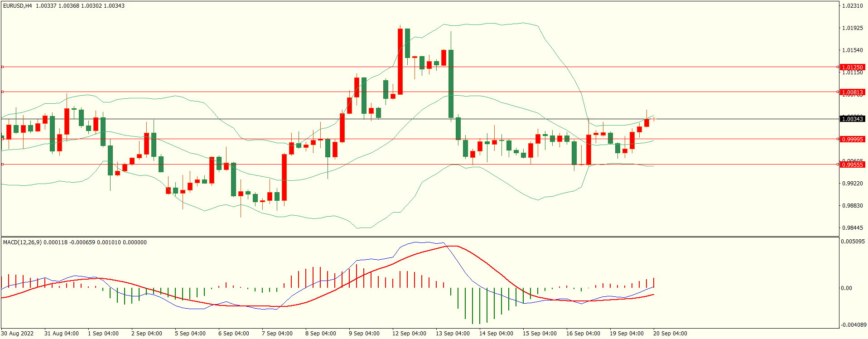Click the current price label 1.00343

point(852,119)
